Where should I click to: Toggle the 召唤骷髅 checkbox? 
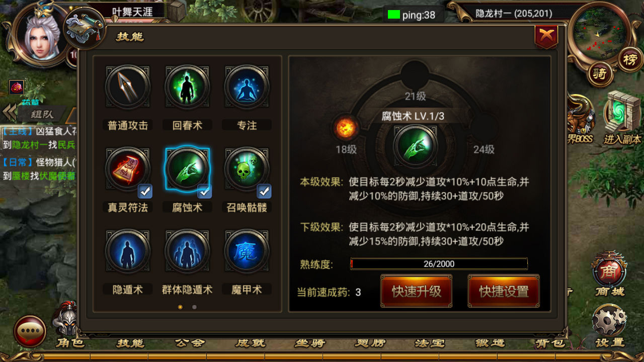click(x=264, y=191)
